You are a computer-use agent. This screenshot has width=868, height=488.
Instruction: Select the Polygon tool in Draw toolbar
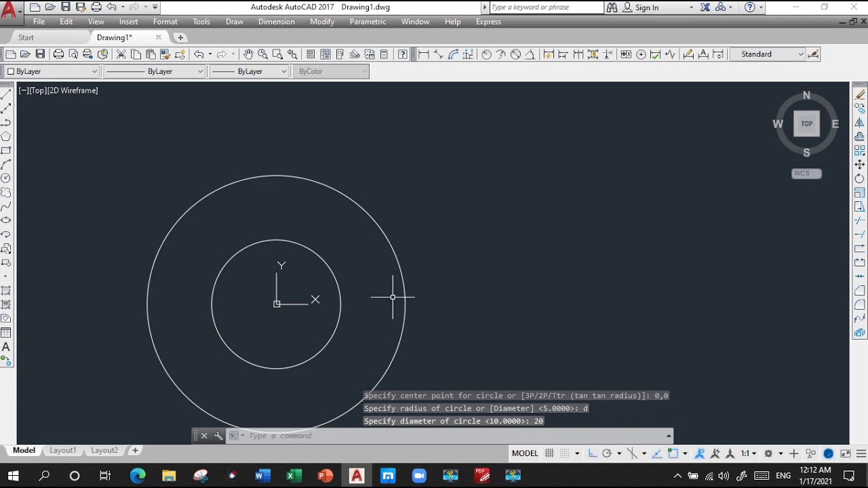click(x=6, y=136)
